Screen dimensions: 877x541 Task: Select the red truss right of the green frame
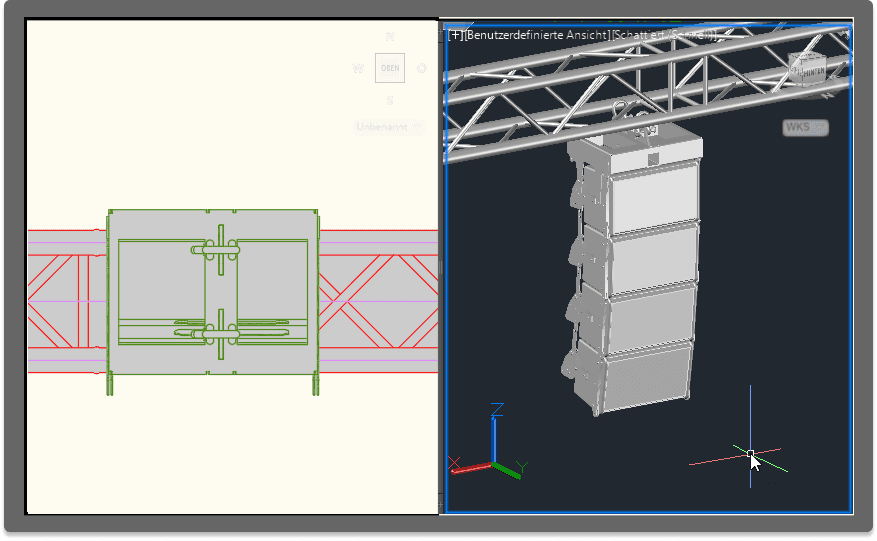[x=380, y=300]
